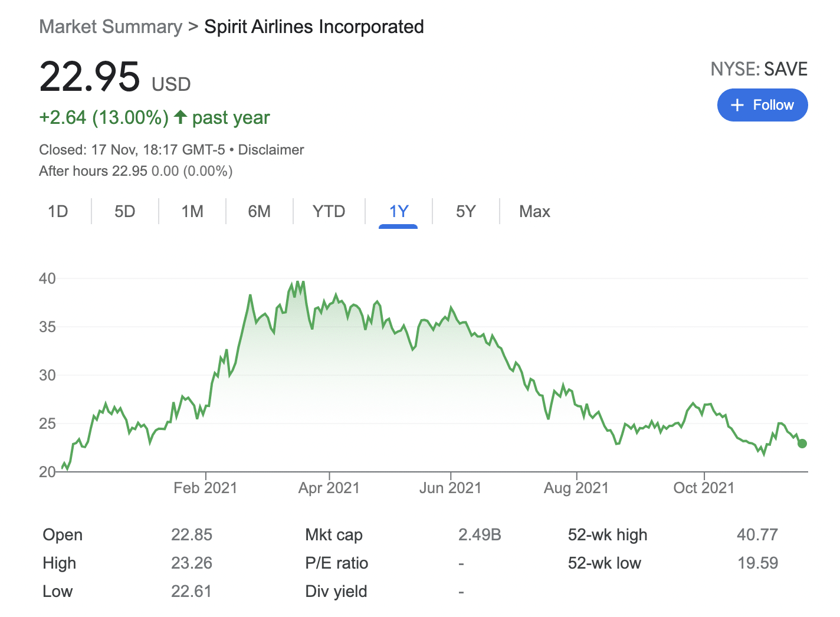Open the Market Summary breadcrumb link
840x617 pixels.
(111, 27)
